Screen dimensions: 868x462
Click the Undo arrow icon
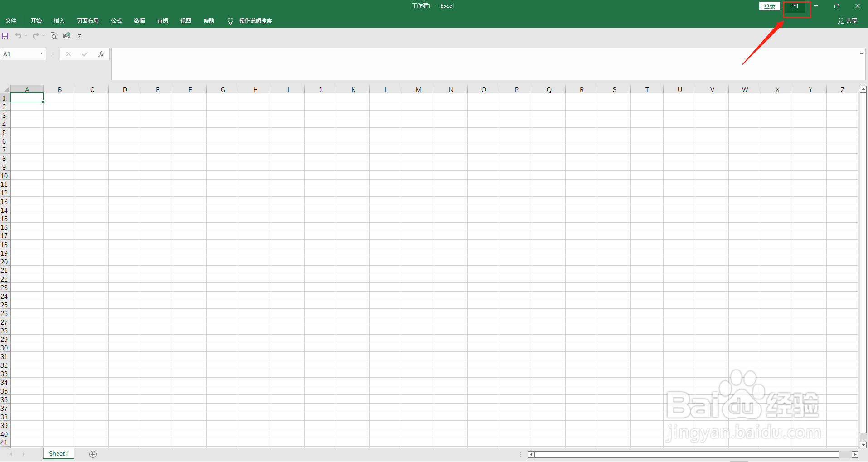point(18,36)
